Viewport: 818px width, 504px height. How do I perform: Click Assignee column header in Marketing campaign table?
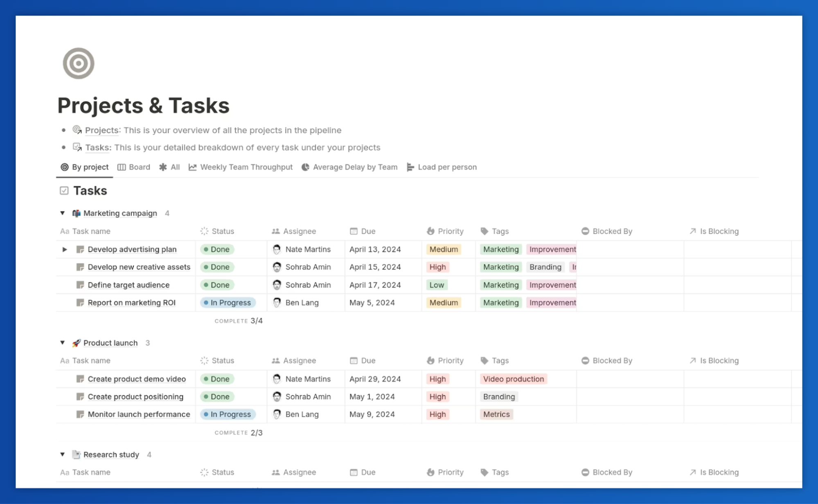click(294, 231)
